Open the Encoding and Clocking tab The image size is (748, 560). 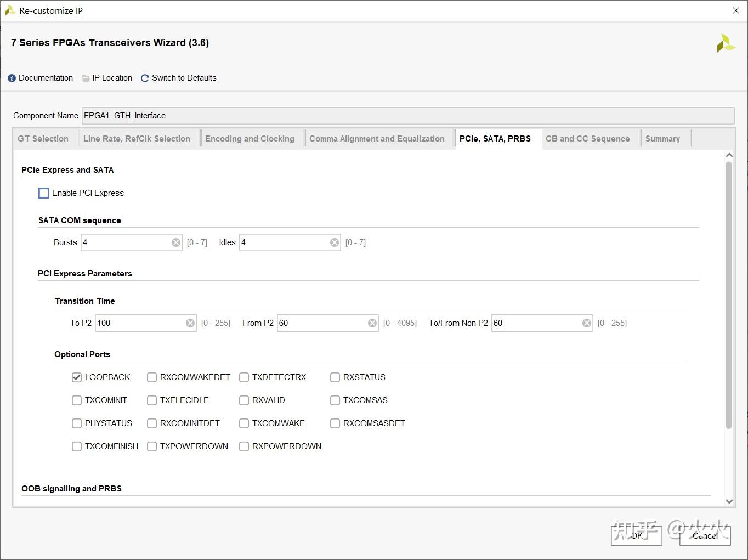(250, 139)
